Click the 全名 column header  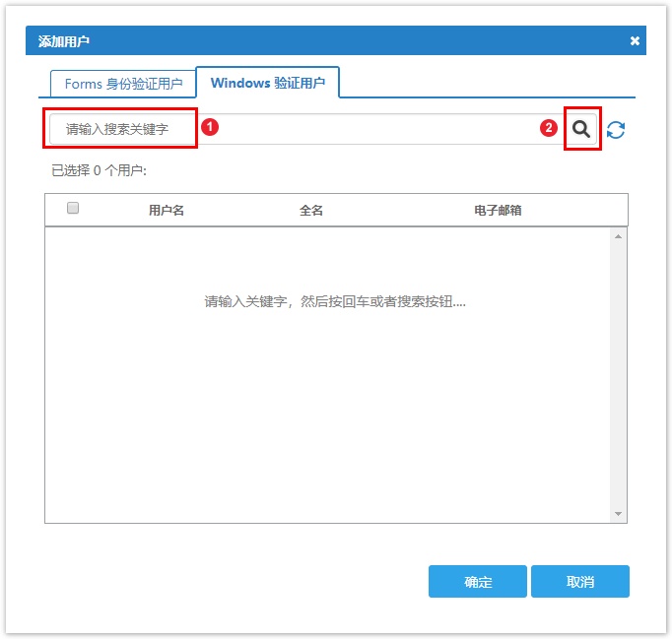click(x=311, y=210)
